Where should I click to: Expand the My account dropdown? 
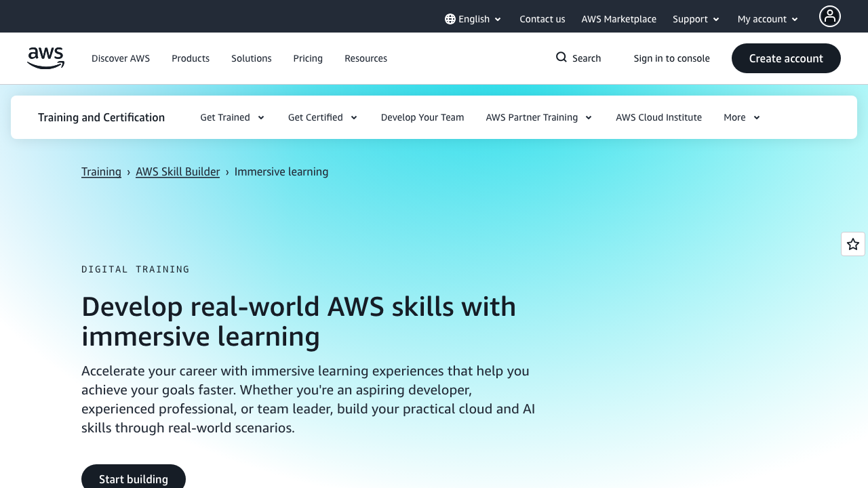[x=768, y=19]
